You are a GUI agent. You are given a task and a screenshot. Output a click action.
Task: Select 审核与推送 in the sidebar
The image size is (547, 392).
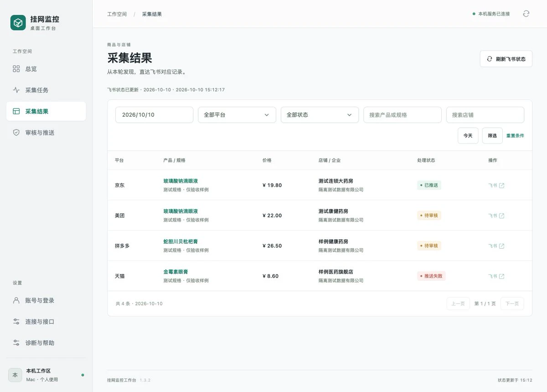[x=46, y=133]
